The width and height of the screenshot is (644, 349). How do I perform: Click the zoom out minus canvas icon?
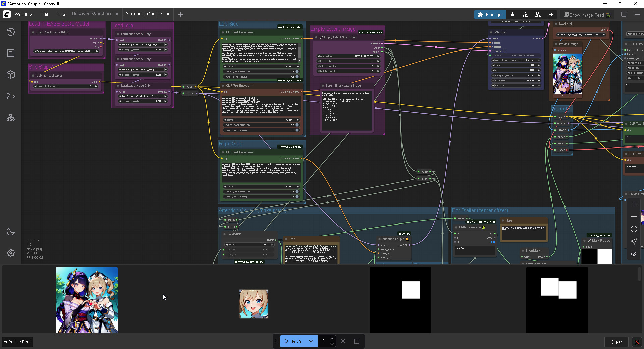click(634, 216)
